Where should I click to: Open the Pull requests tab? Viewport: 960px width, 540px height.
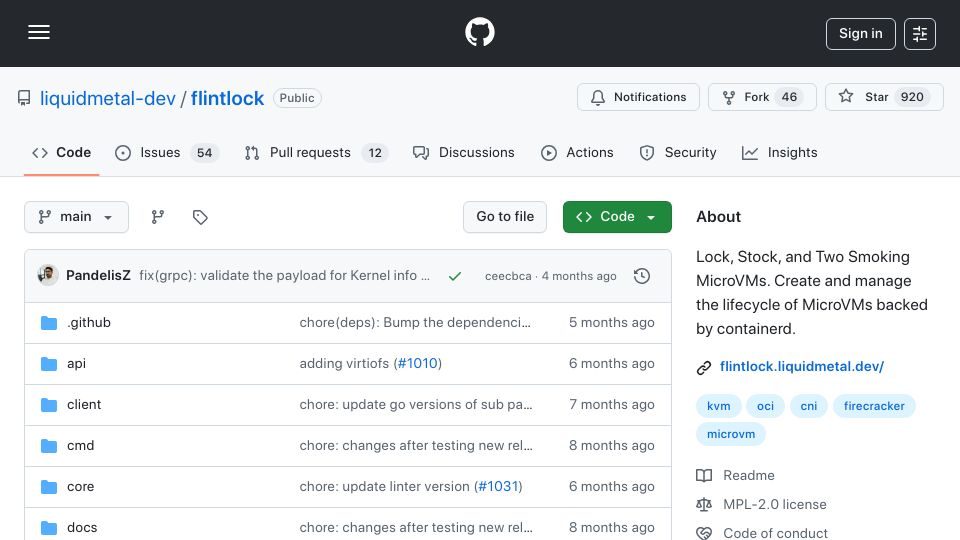click(317, 152)
